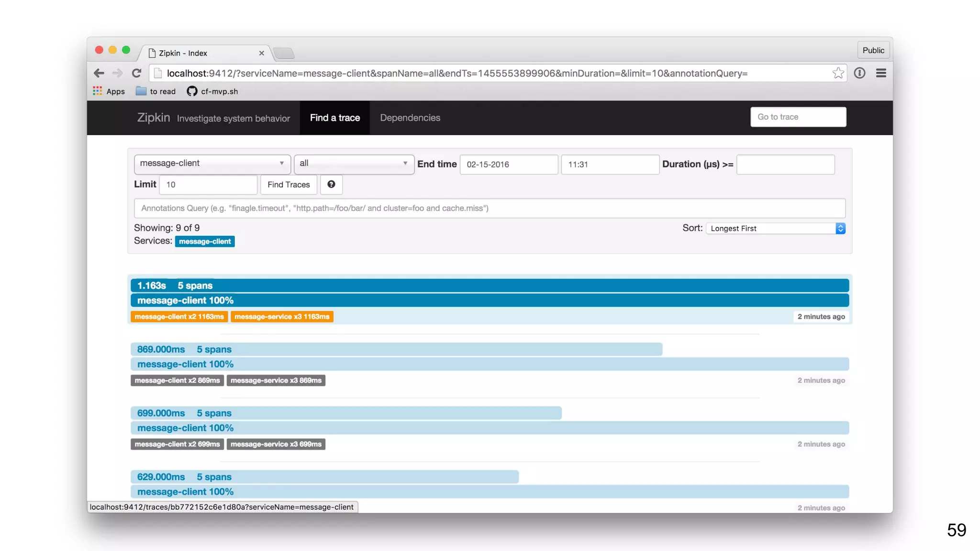
Task: Open the cf-mvp.sh GitHub bookmark
Action: pos(212,91)
